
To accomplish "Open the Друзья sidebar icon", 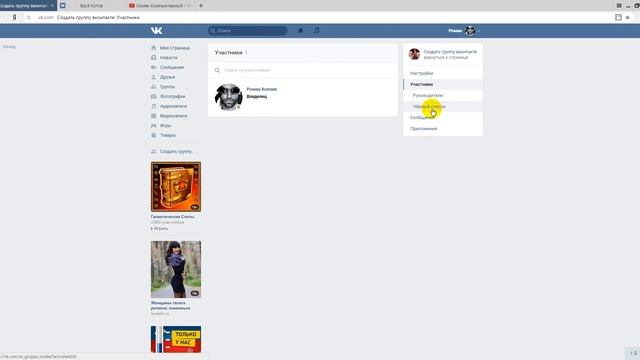I will (x=153, y=77).
